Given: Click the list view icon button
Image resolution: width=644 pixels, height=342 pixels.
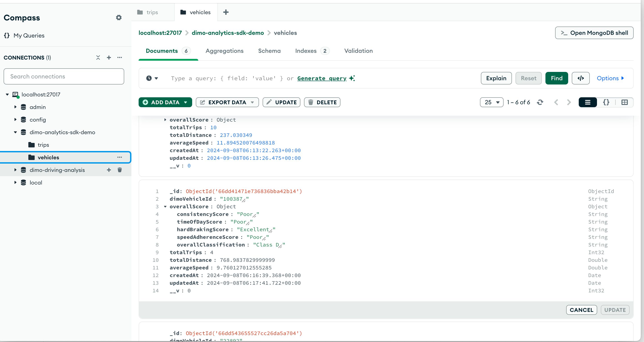Looking at the screenshot, I should (588, 102).
